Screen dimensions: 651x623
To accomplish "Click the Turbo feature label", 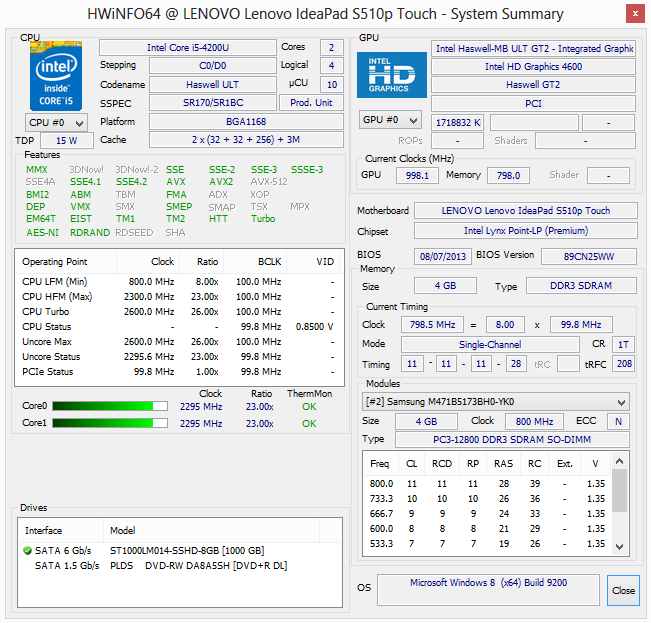I will pyautogui.click(x=263, y=219).
